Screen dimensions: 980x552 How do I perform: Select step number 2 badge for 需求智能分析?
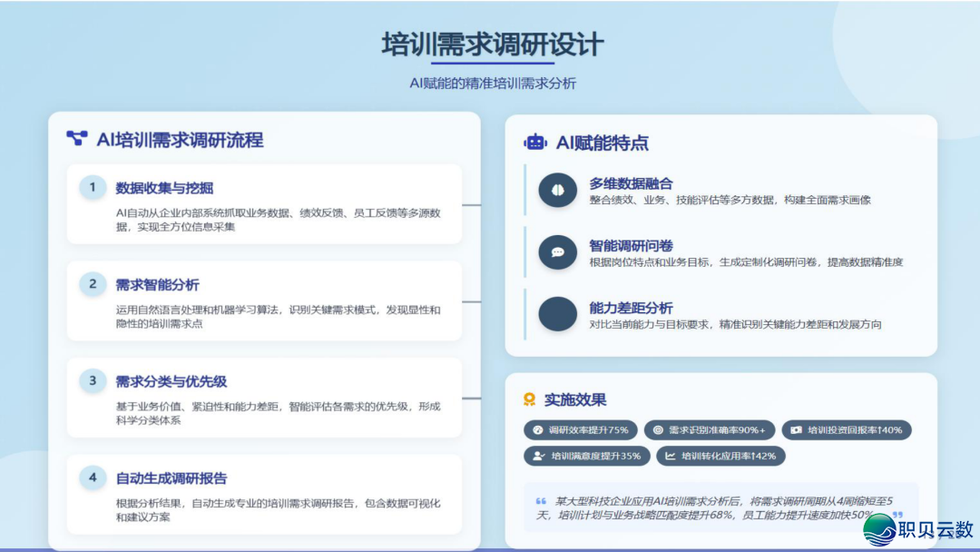93,284
